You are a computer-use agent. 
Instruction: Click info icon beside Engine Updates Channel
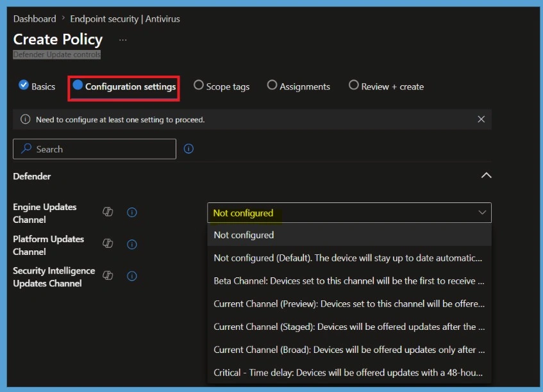[132, 212]
